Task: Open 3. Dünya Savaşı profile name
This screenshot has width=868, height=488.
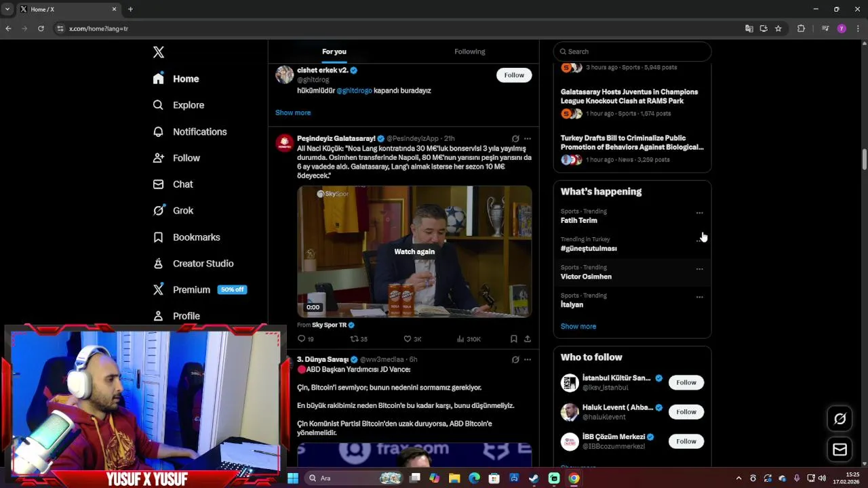Action: pyautogui.click(x=322, y=359)
